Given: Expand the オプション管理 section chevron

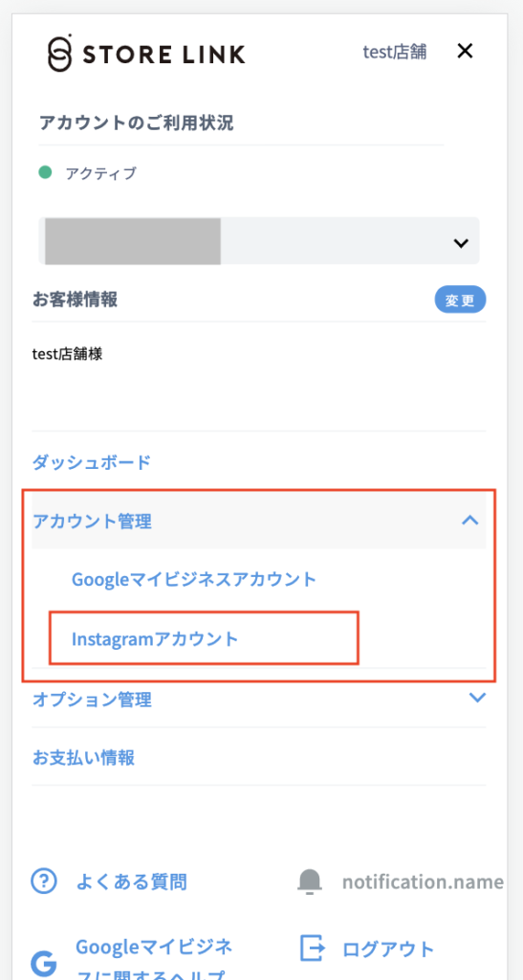Looking at the screenshot, I should click(x=477, y=698).
